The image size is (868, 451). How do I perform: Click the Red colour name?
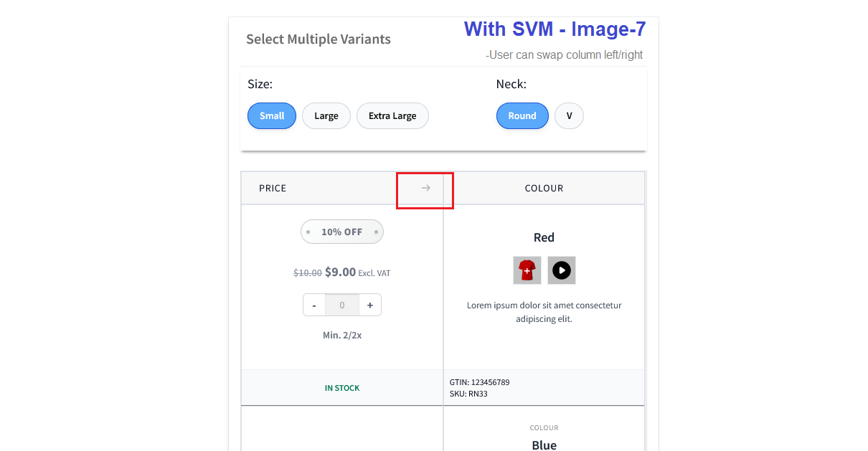pyautogui.click(x=544, y=237)
